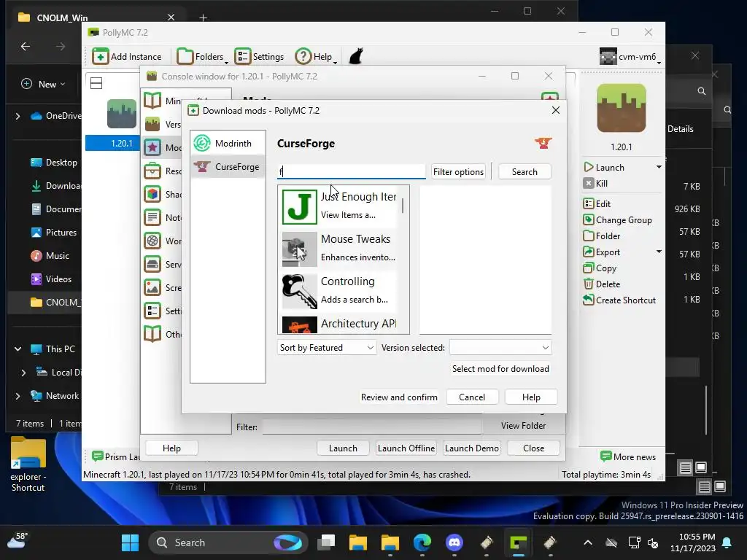The height and width of the screenshot is (560, 747).
Task: Expand OneDrive in Explorer navigation
Action: (x=18, y=116)
